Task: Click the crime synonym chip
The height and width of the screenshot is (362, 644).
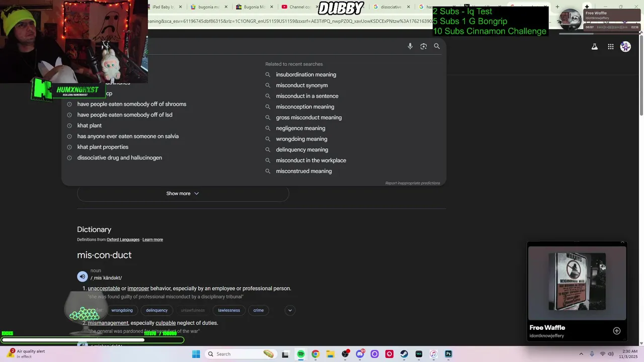Action: click(x=259, y=310)
